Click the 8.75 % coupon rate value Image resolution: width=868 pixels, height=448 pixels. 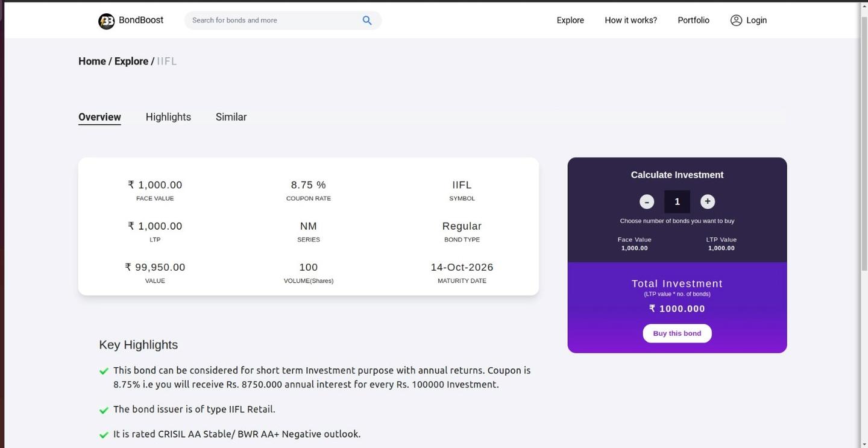308,185
